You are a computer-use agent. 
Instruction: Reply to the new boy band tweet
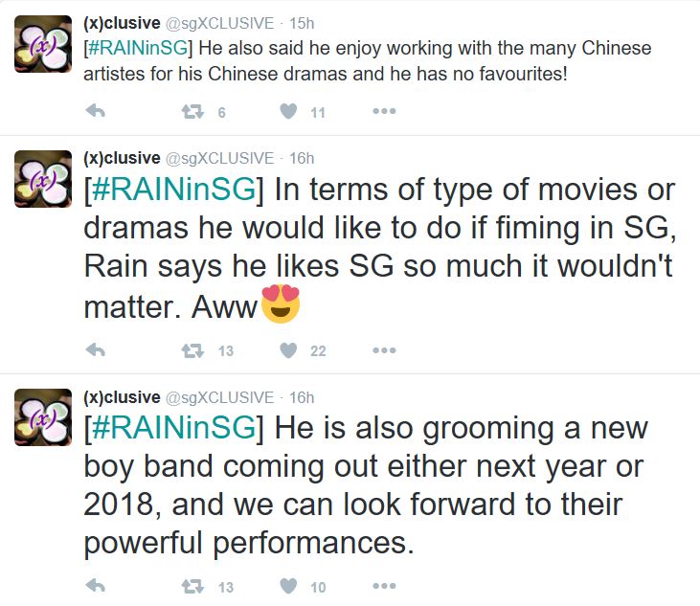(95, 587)
